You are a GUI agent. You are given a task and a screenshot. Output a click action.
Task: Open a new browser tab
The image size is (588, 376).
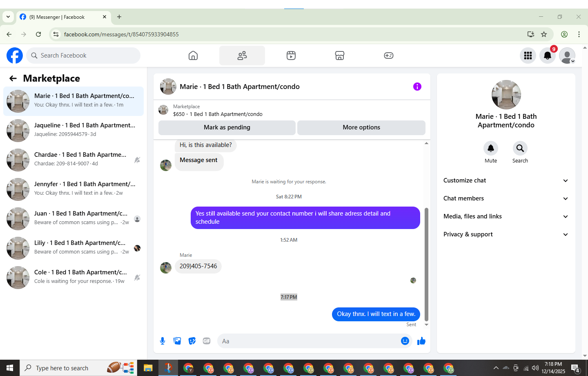pos(119,17)
